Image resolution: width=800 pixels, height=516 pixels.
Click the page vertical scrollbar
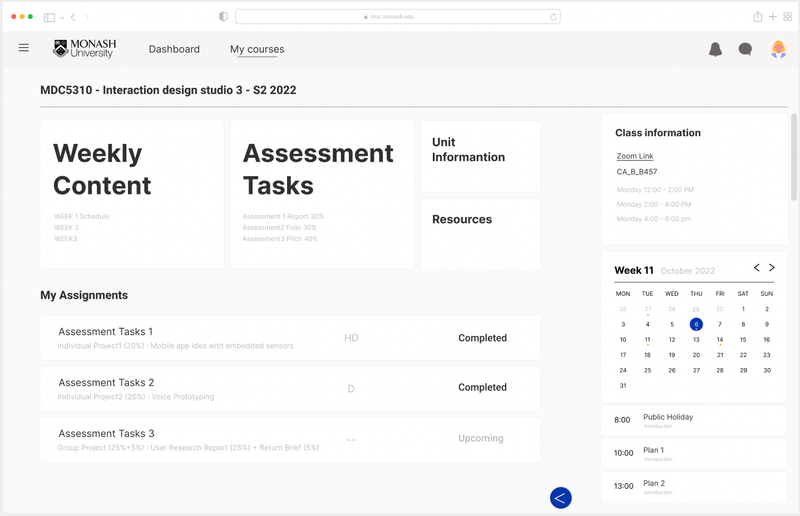pos(793,157)
